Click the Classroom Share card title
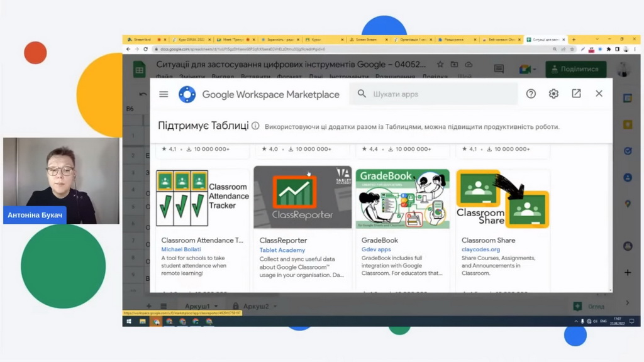Image resolution: width=644 pixels, height=362 pixels. (488, 240)
